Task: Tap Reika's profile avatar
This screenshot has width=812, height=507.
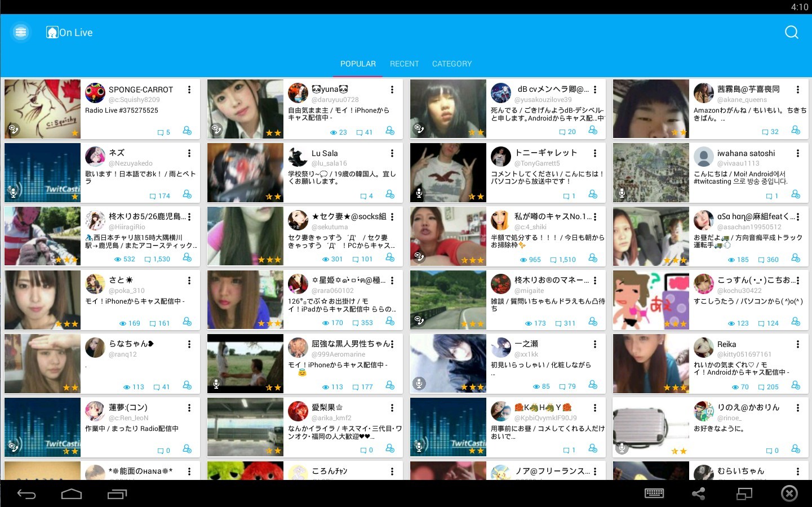Action: click(703, 348)
